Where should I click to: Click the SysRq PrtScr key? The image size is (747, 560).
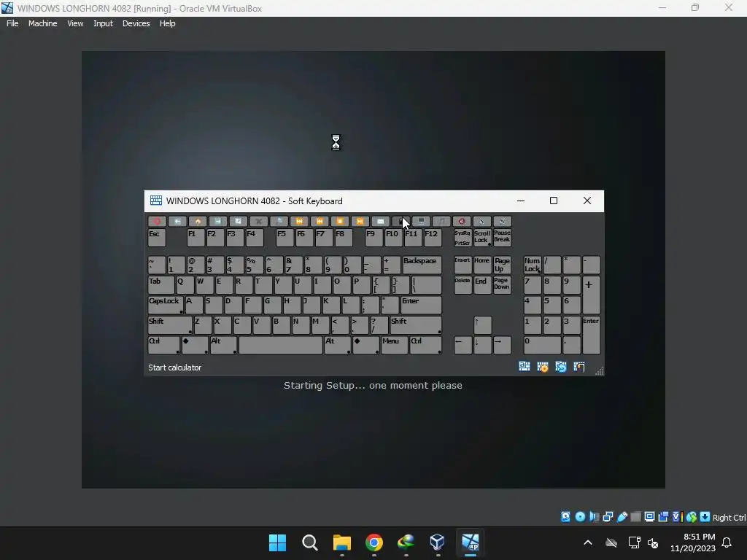click(x=462, y=238)
